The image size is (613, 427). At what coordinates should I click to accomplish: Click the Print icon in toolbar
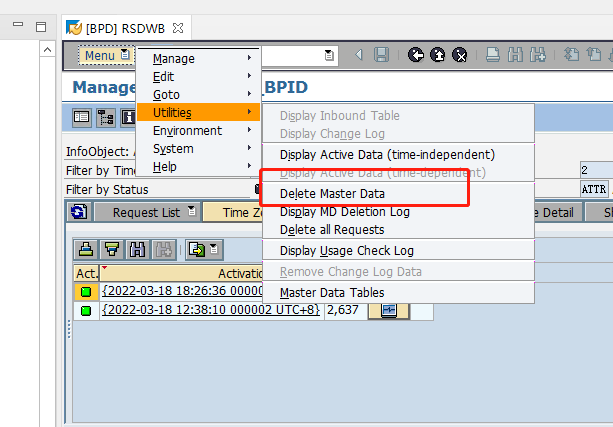coord(493,55)
